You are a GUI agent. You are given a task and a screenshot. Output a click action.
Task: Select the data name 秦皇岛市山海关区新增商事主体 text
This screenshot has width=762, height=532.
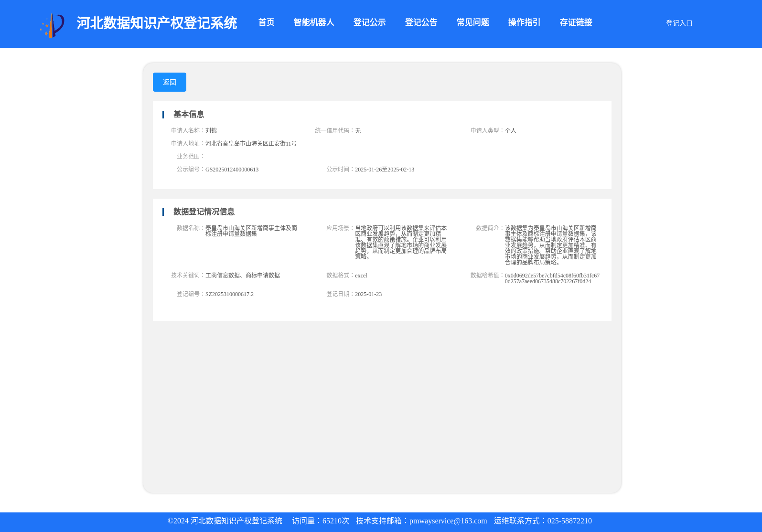coord(251,231)
